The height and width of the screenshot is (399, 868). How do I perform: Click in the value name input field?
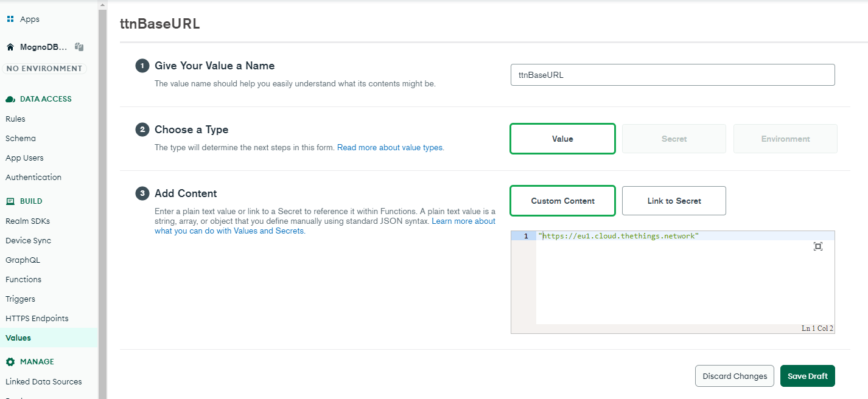672,75
